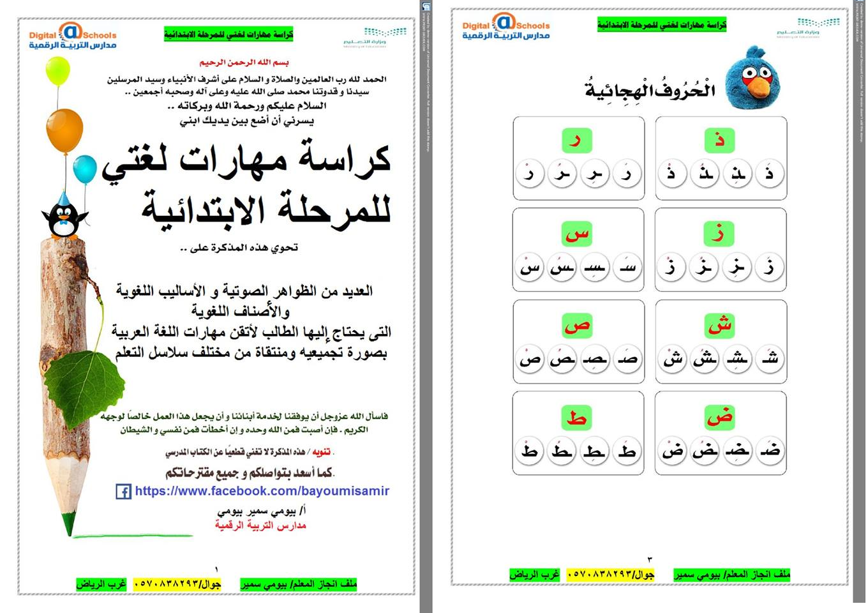Click the red 'بسم الله الرحمن الرحيم' line
The height and width of the screenshot is (613, 868).
pos(244,63)
